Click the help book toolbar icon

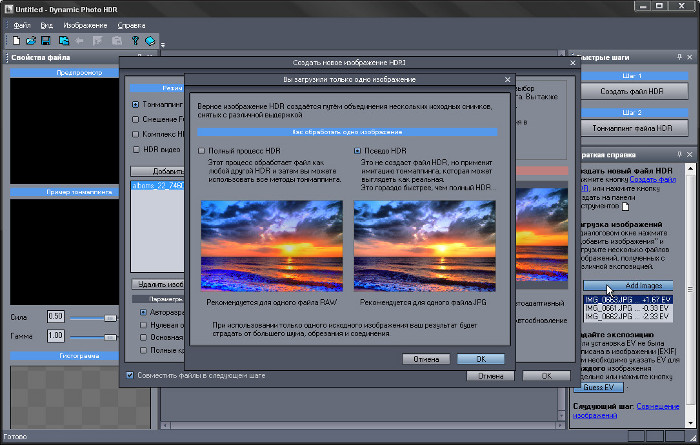(150, 40)
